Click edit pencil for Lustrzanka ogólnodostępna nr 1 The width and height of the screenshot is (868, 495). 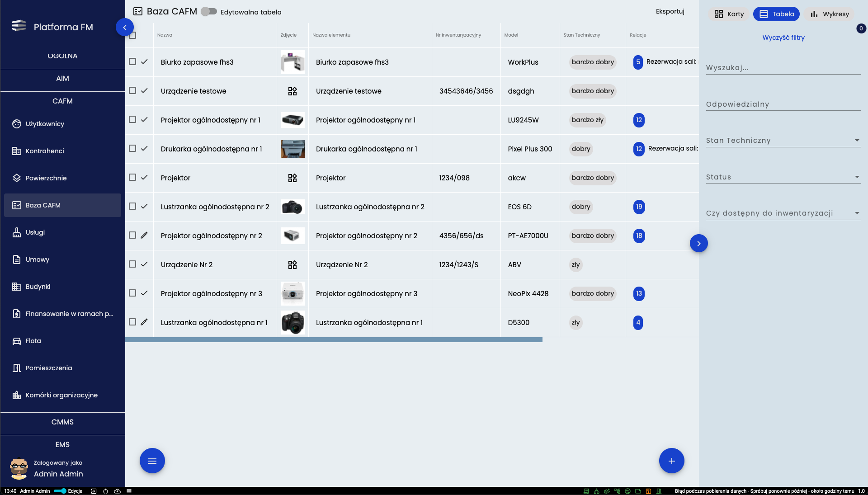(x=144, y=322)
